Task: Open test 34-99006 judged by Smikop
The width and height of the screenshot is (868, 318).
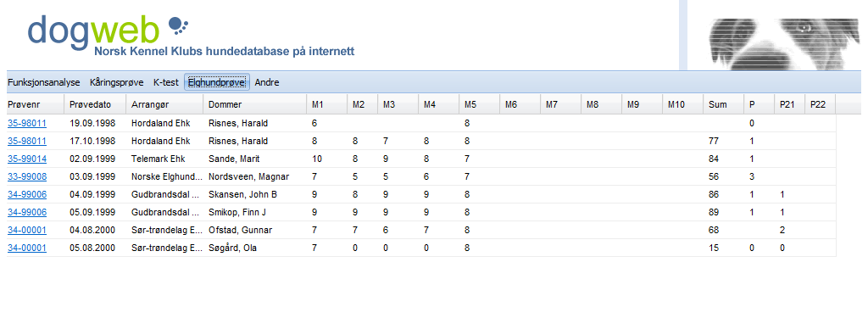Action: tap(27, 212)
